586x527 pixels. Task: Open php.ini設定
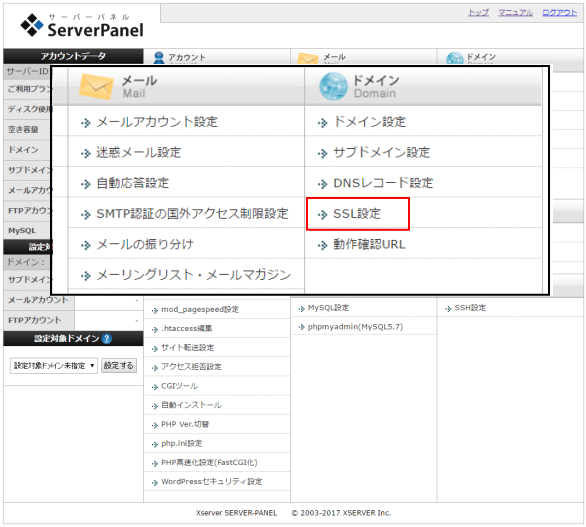[182, 443]
